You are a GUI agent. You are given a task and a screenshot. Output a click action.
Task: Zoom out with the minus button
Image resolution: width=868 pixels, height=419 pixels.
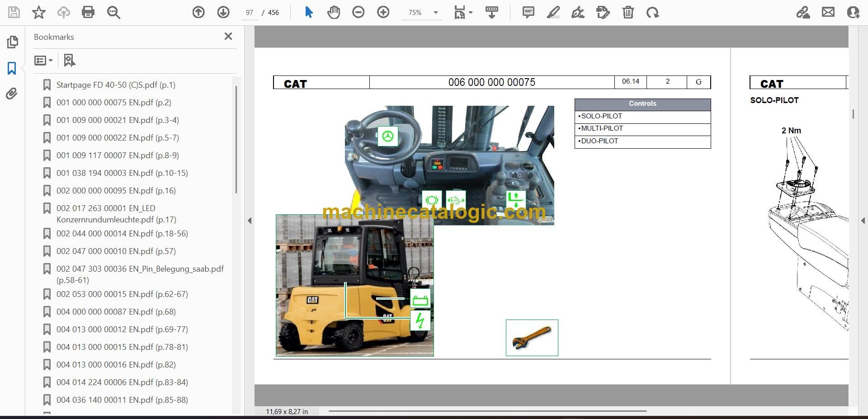359,12
